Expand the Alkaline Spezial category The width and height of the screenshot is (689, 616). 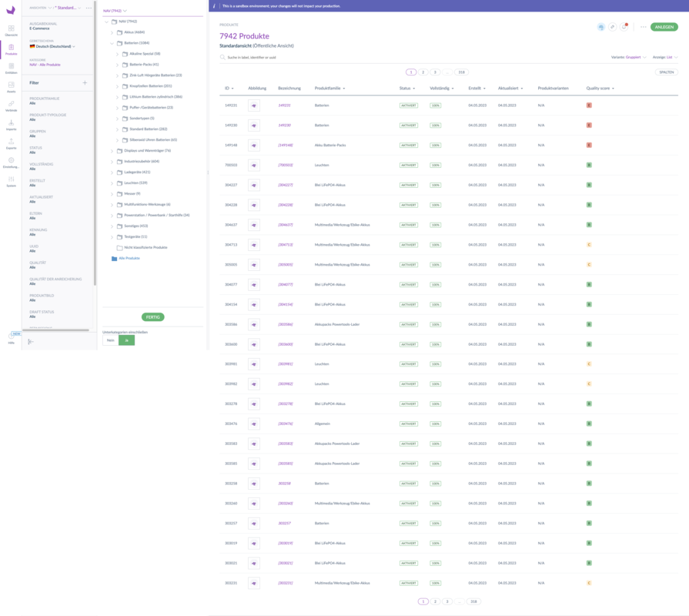[x=117, y=54]
